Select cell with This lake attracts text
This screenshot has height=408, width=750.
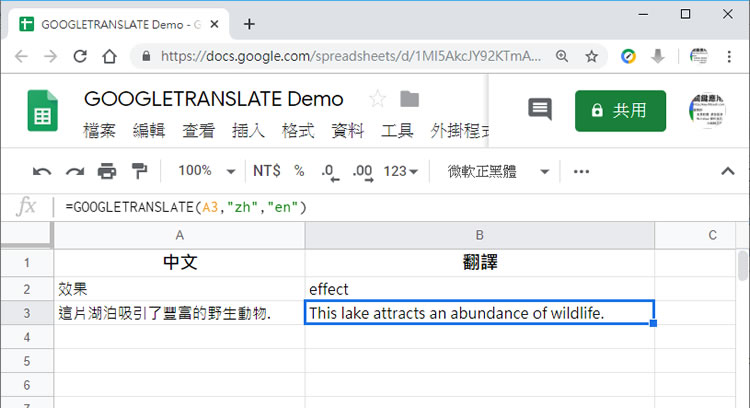479,313
